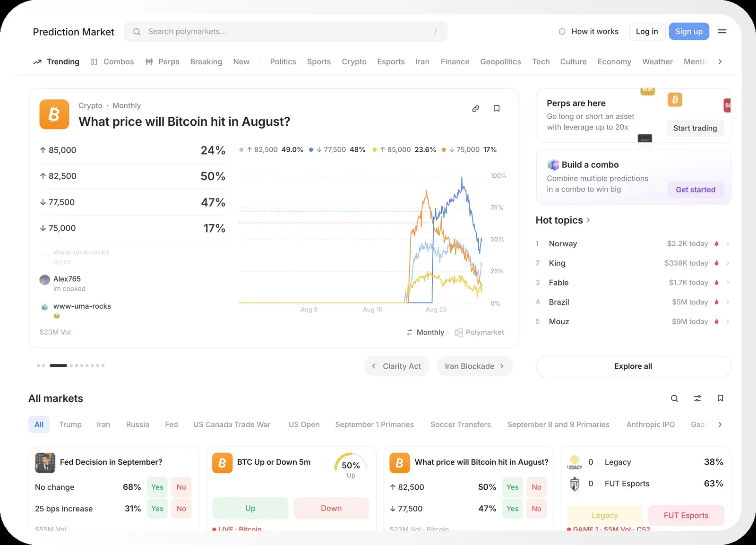This screenshot has height=545, width=756.
Task: Choose No for 25 bps increase
Action: coord(181,509)
